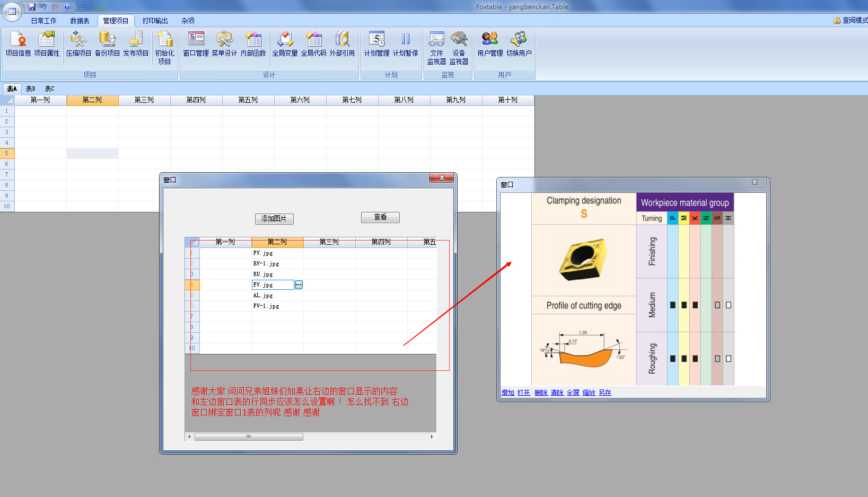Close the right image 窗口 window
Screen dimensions: 868x497
coord(755,182)
